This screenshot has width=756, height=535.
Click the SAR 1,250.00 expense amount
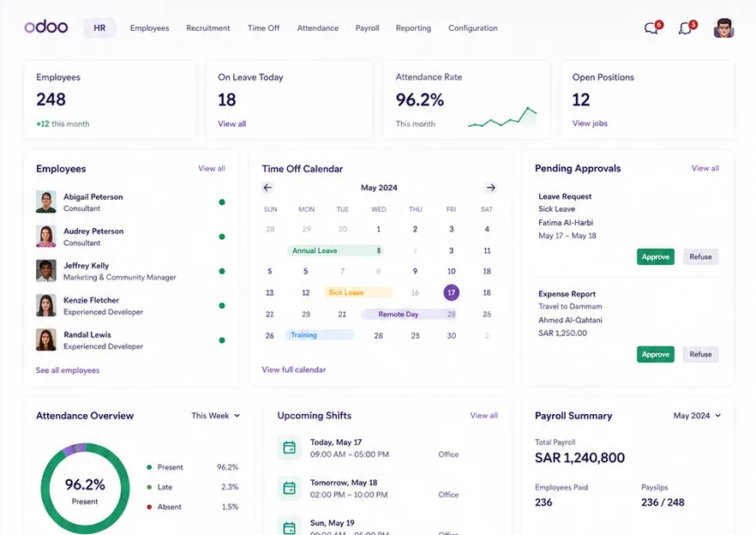pyautogui.click(x=562, y=333)
